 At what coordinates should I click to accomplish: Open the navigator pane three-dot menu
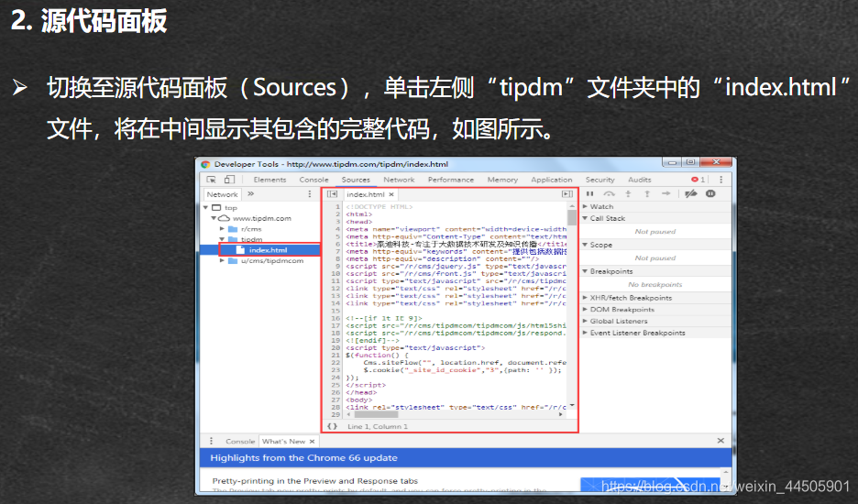pos(310,193)
